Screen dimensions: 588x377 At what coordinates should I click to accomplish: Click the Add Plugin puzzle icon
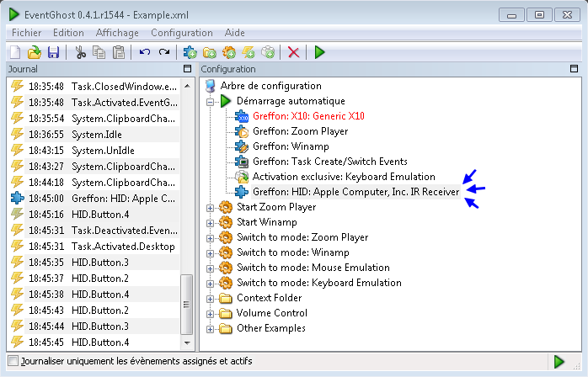pos(190,52)
